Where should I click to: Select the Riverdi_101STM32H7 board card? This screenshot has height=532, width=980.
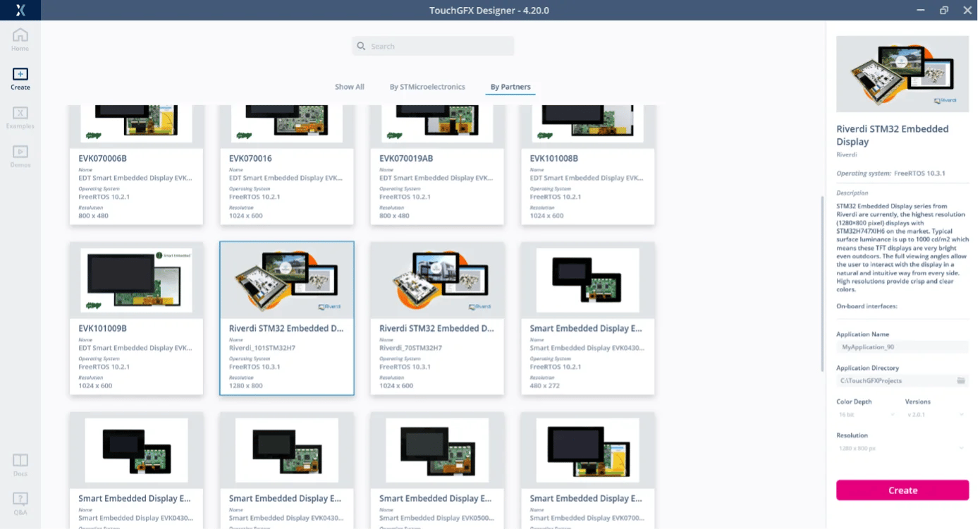pyautogui.click(x=286, y=318)
